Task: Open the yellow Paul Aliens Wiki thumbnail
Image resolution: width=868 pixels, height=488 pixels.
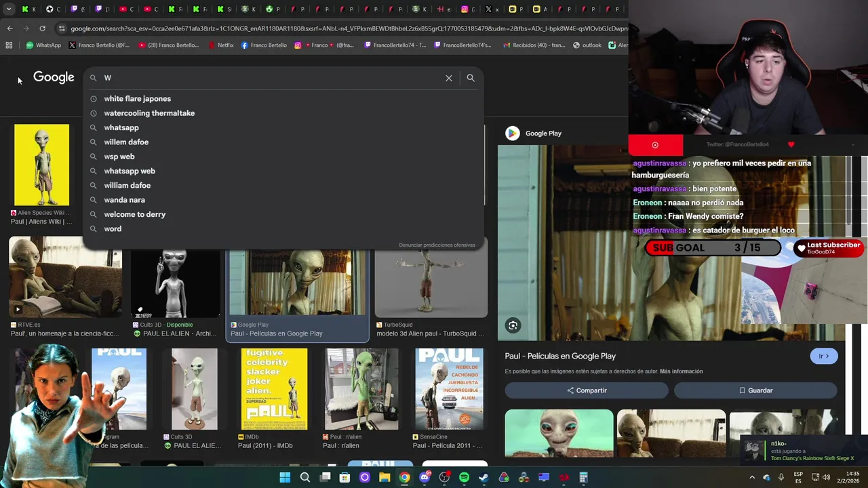Action: 41,165
